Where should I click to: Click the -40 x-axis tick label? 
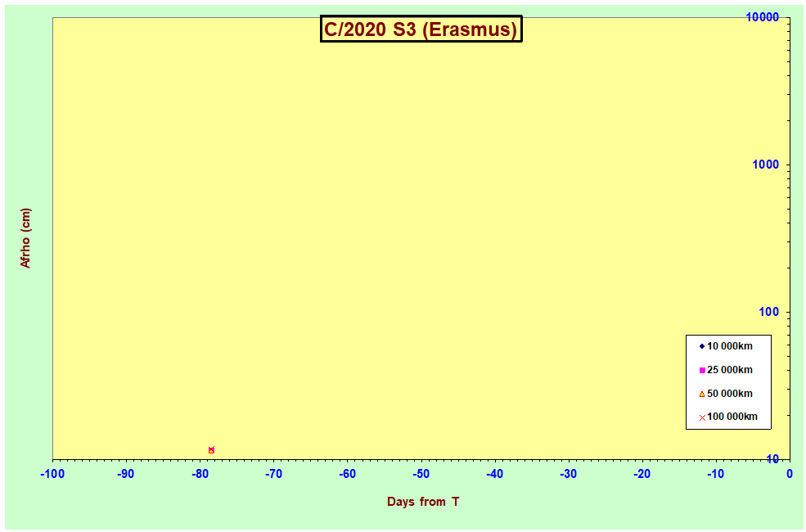[495, 474]
